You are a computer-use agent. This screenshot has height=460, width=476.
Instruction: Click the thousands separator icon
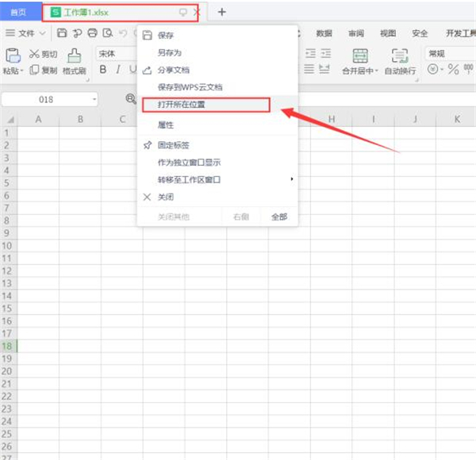(x=468, y=68)
